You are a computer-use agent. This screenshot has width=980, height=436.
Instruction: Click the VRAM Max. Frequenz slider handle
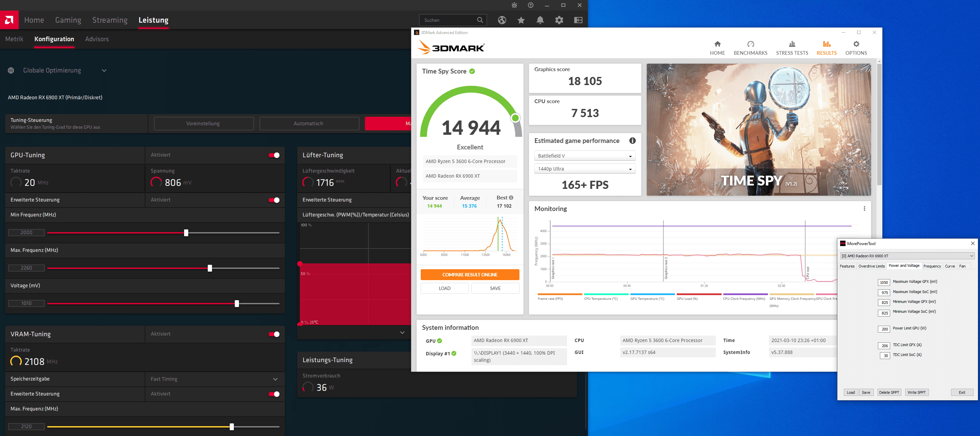tap(232, 427)
